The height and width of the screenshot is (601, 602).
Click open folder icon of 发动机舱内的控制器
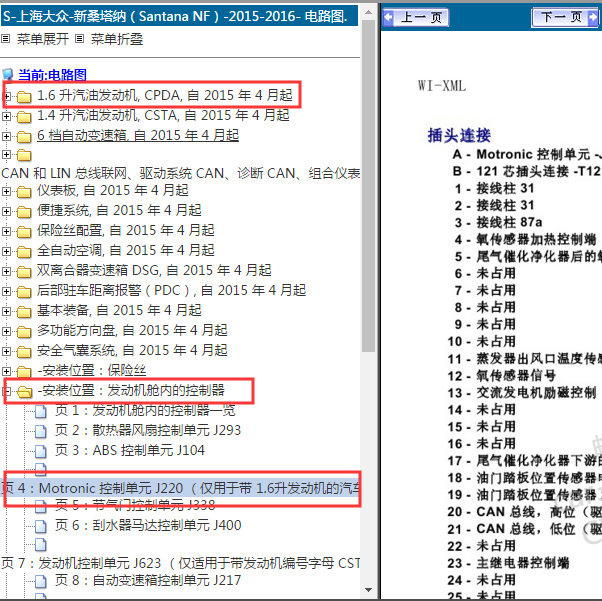coord(25,392)
